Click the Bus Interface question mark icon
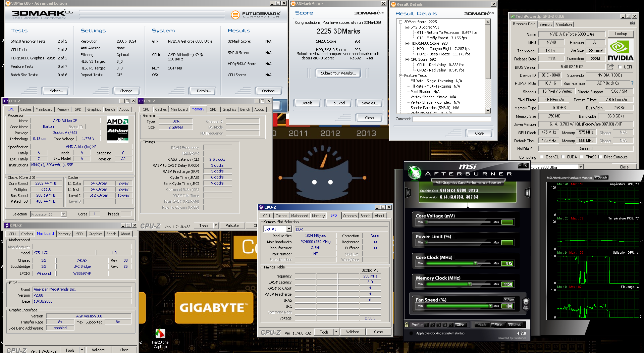 tap(632, 83)
